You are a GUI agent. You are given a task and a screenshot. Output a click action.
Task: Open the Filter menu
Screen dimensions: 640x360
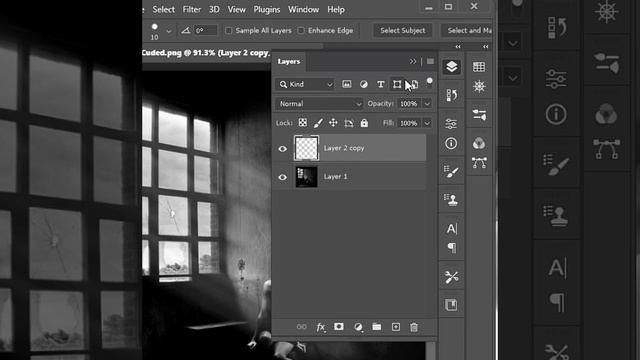tap(191, 9)
